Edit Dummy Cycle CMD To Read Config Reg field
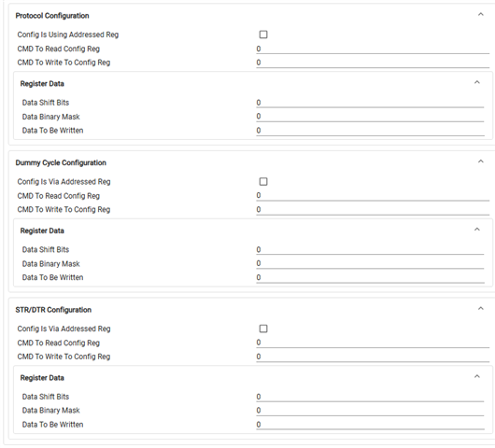The width and height of the screenshot is (495, 448). [373, 196]
